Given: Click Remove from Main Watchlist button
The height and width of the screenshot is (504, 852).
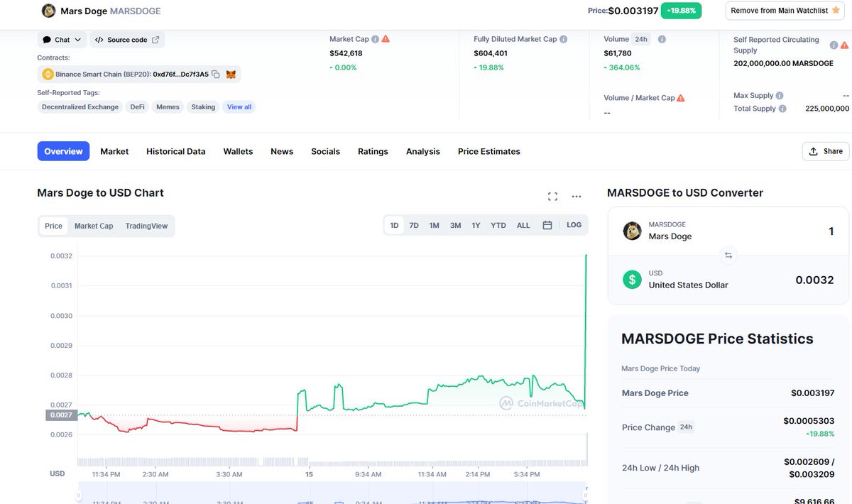Looking at the screenshot, I should click(x=785, y=11).
